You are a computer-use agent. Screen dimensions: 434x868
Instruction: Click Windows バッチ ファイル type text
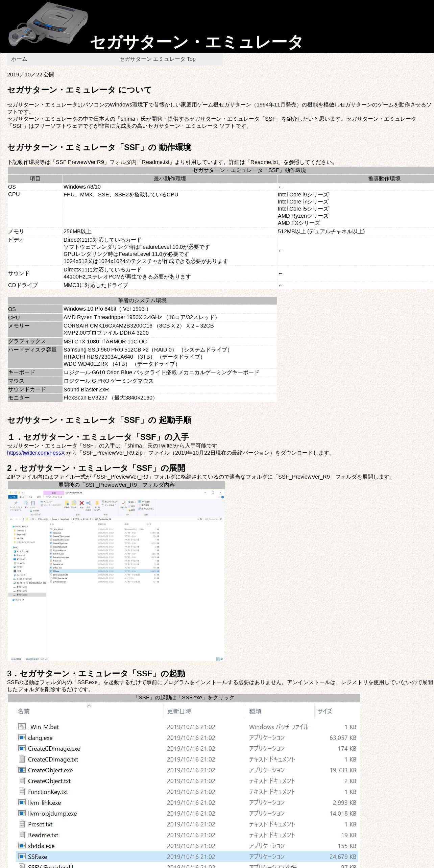click(279, 727)
